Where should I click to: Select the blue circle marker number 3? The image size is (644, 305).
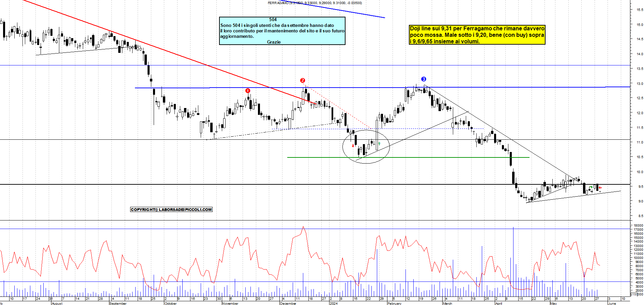[424, 79]
